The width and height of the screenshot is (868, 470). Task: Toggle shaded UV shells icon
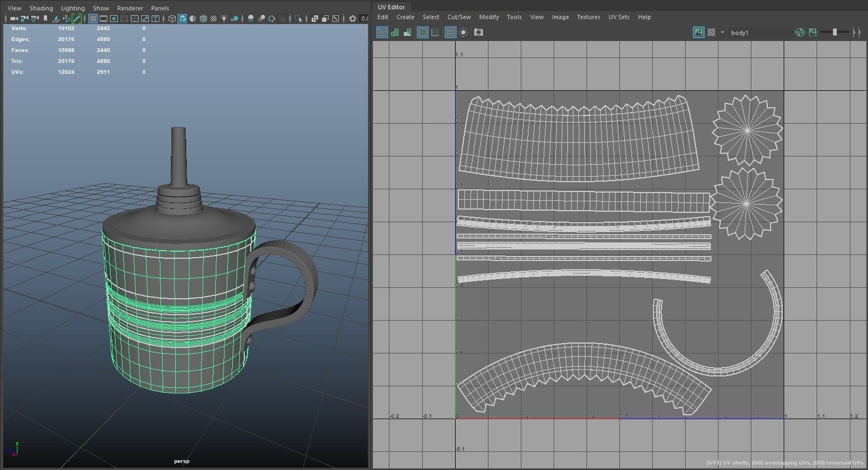(395, 32)
